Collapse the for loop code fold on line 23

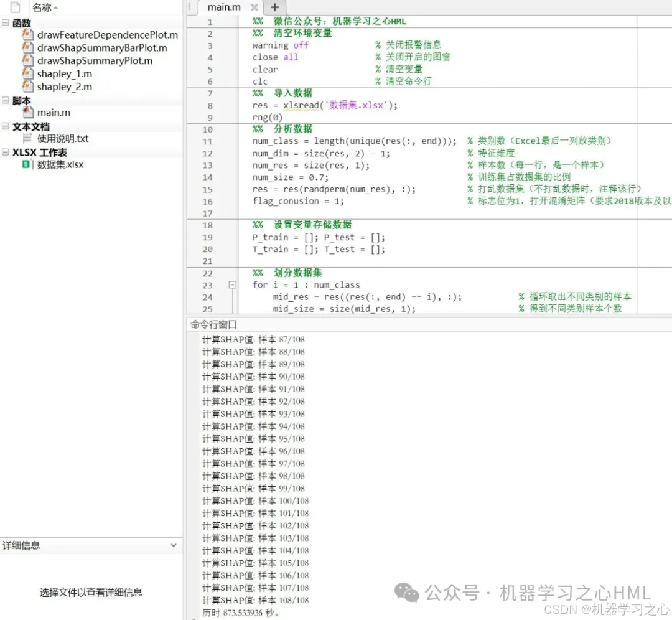(x=232, y=284)
